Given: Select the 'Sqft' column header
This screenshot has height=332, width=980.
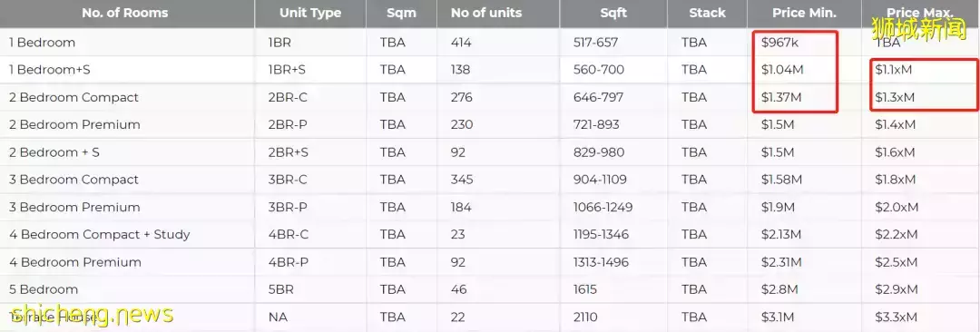Looking at the screenshot, I should pos(613,13).
